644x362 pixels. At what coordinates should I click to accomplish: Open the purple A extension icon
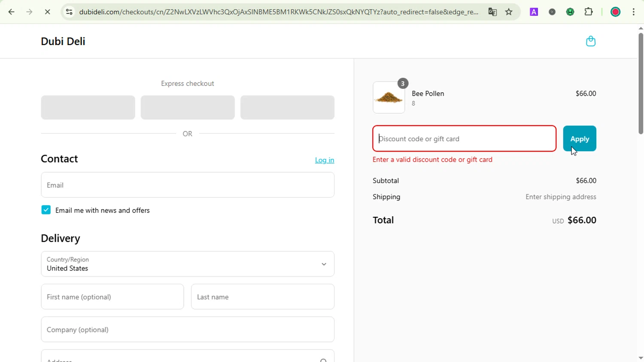[x=534, y=12]
